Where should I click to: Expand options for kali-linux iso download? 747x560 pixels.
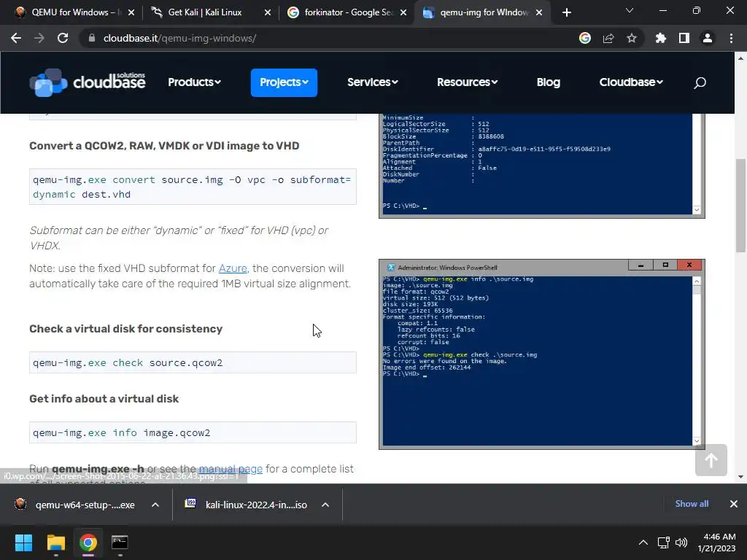point(325,505)
